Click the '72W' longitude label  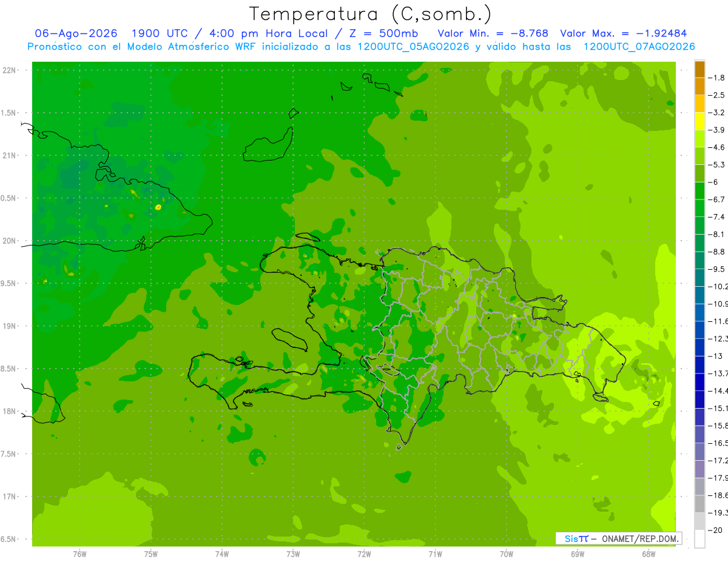tap(364, 554)
